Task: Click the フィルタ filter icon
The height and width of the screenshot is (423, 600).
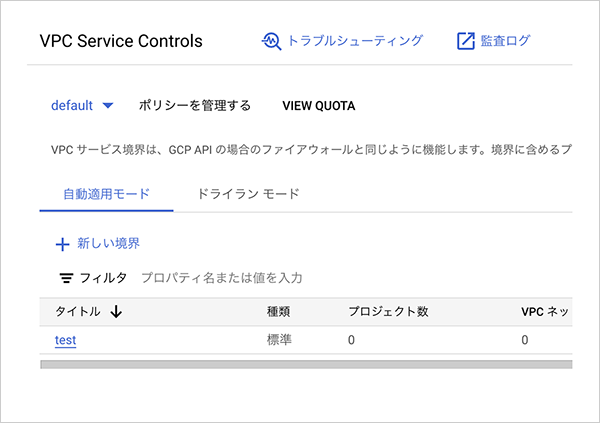Action: coord(66,278)
